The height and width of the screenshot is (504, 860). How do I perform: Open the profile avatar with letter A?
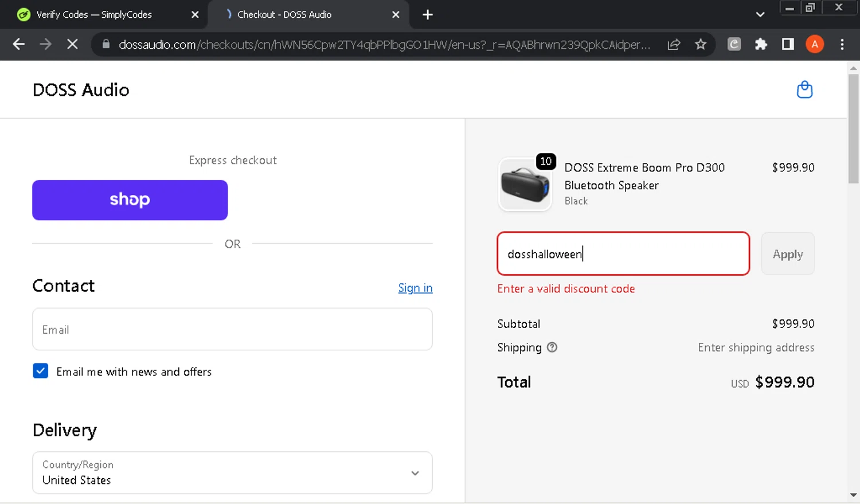pyautogui.click(x=815, y=44)
